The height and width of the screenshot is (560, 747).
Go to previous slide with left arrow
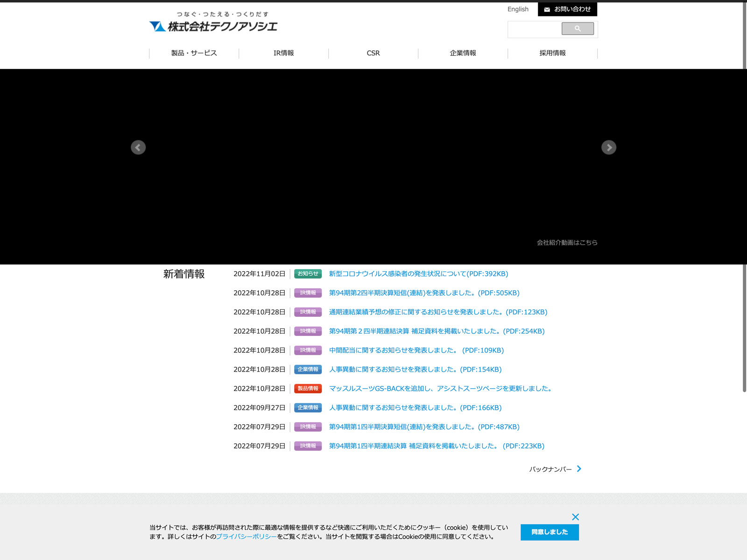138,147
